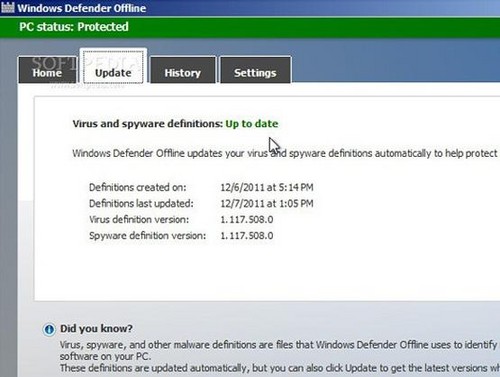The image size is (500, 377).
Task: Select the Update tab
Action: (113, 67)
